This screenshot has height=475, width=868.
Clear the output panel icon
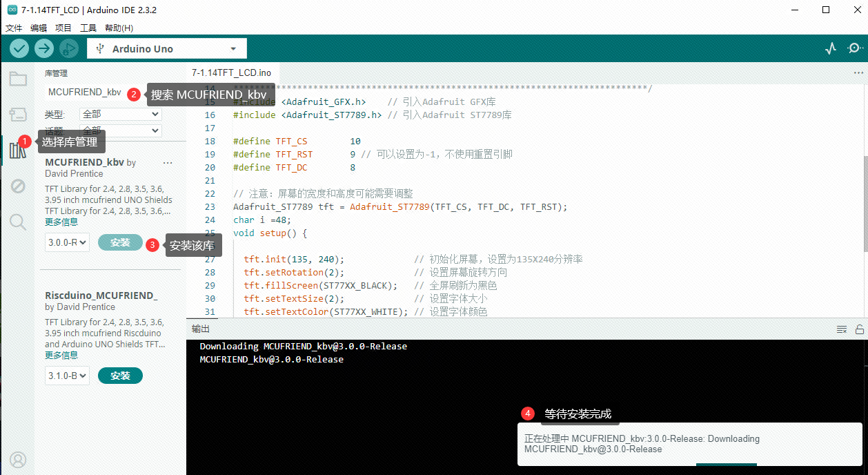(842, 329)
